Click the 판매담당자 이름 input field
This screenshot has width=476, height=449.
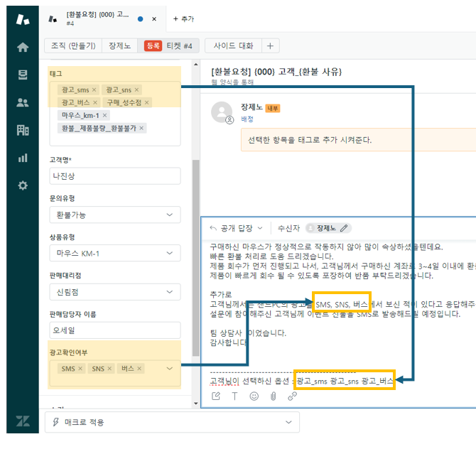(115, 330)
